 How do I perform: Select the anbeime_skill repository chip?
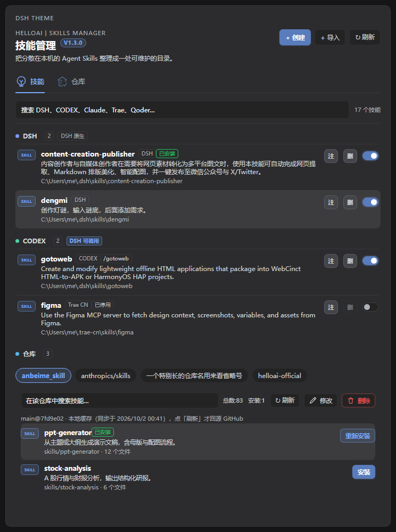[x=44, y=375]
